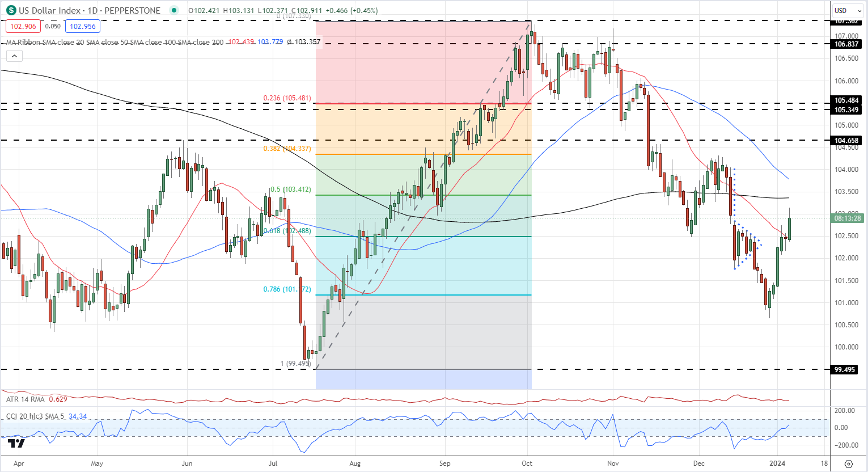This screenshot has height=472, width=868.
Task: Click the 200.00 CCI scale label
Action: pos(845,411)
